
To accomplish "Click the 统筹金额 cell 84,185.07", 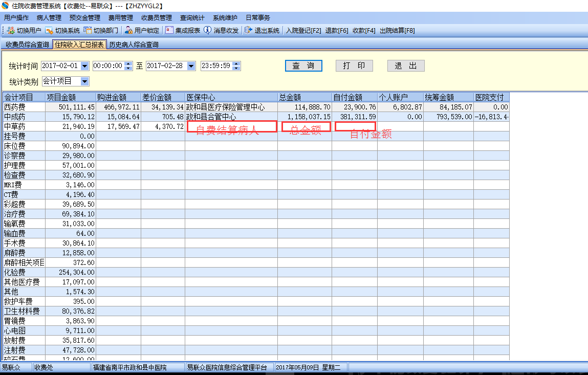I will tap(448, 107).
